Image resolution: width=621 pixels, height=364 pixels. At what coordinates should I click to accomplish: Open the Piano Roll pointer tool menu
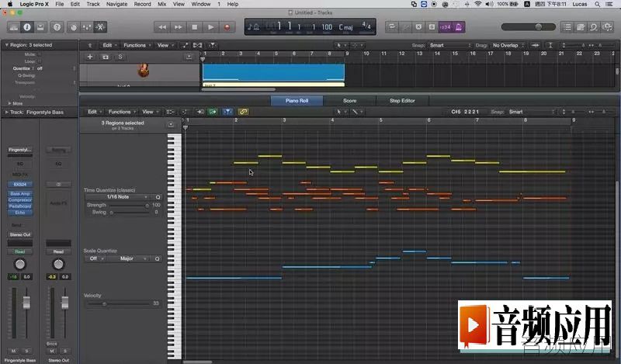(x=341, y=112)
